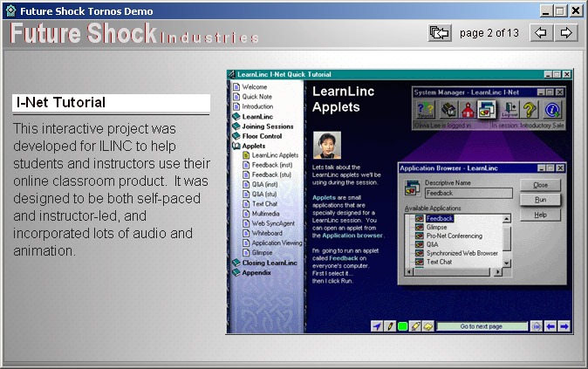
Task: Expand the LearnLinc book in tutorial tree
Action: point(236,117)
